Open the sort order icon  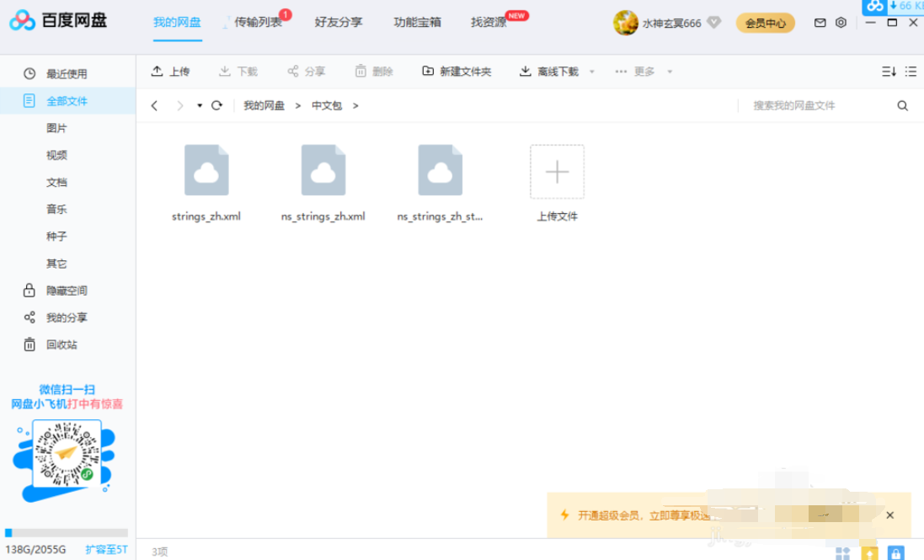[x=888, y=72]
